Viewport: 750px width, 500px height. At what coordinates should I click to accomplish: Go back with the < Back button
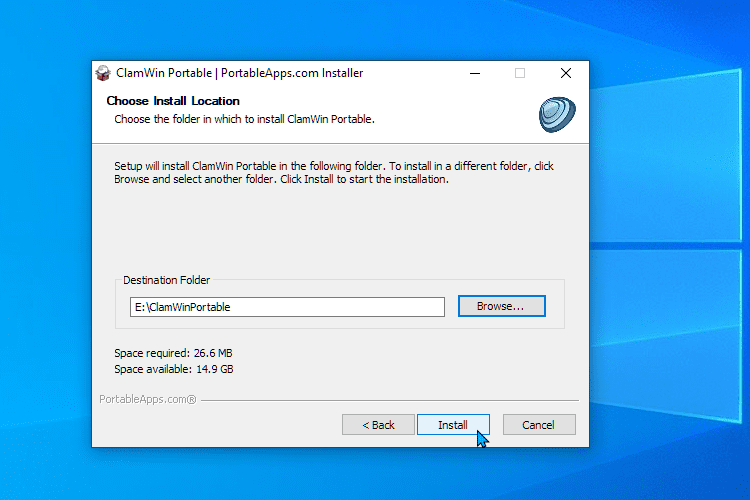tap(378, 425)
